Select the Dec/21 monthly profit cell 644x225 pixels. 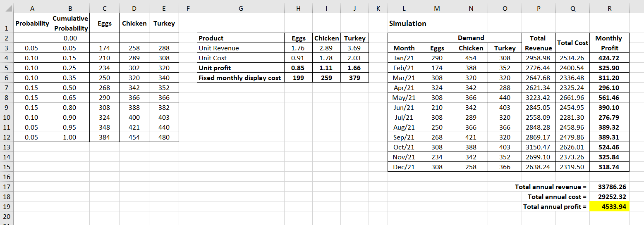tap(610, 167)
